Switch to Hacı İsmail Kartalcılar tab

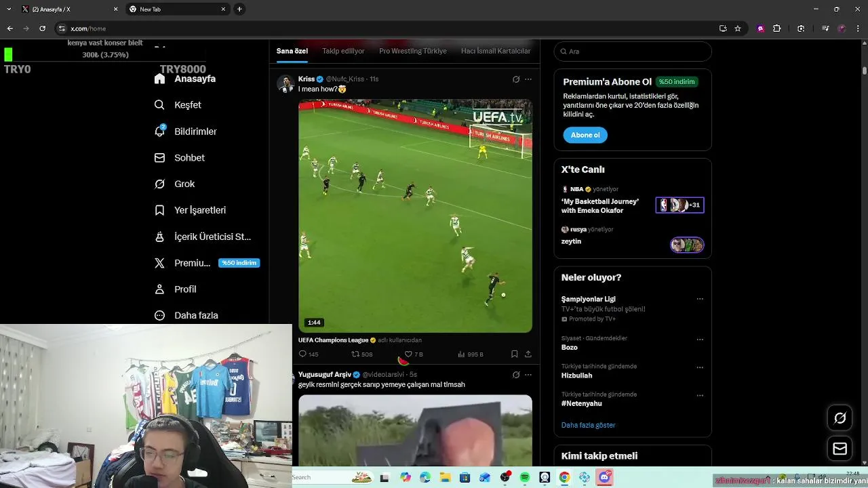click(496, 52)
